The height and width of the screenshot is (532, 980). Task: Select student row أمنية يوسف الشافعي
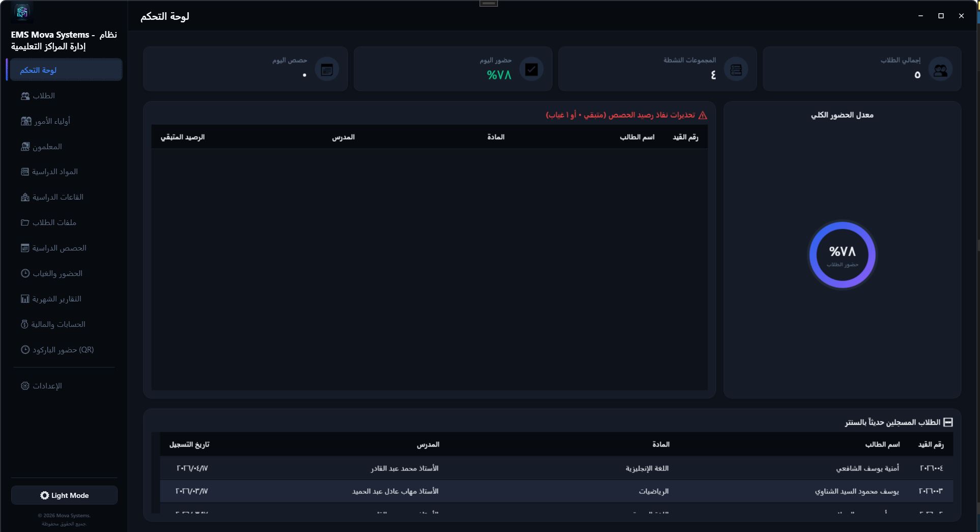point(556,468)
